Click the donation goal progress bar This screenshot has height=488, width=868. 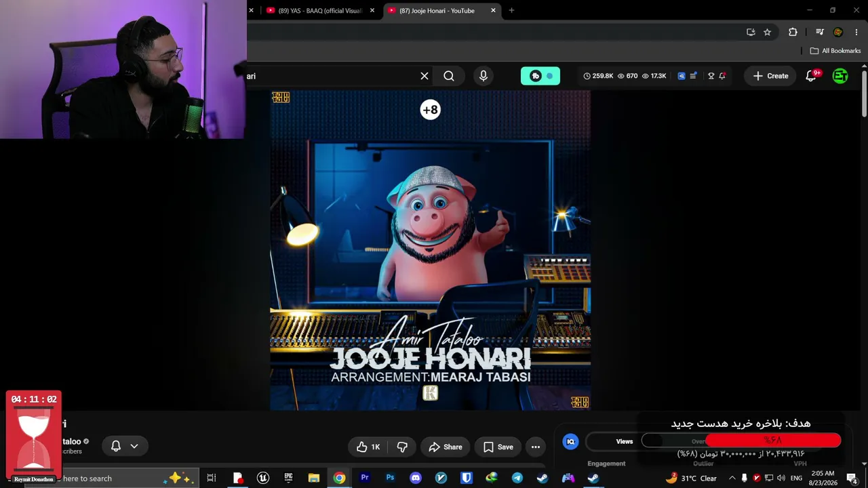[x=741, y=441]
